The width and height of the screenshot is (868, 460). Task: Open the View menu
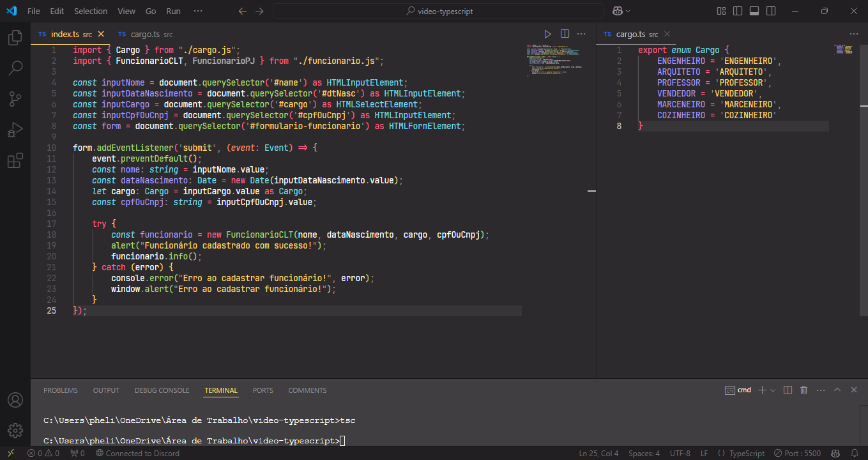click(126, 11)
